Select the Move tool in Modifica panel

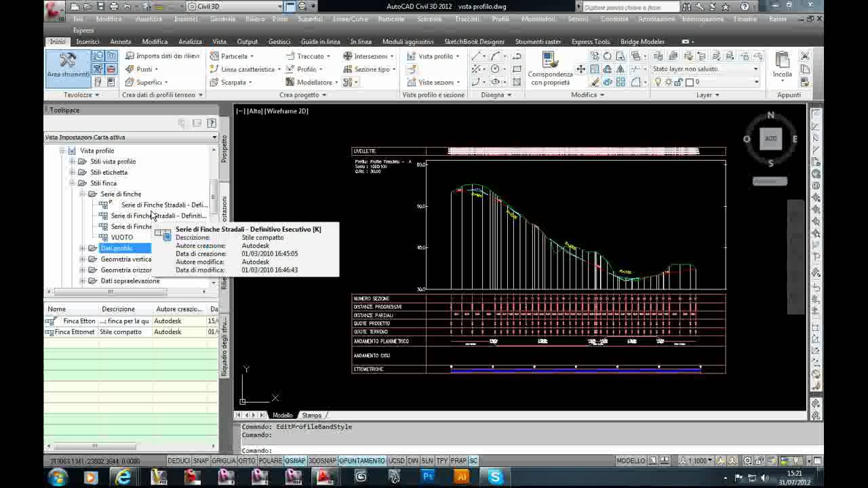(581, 69)
